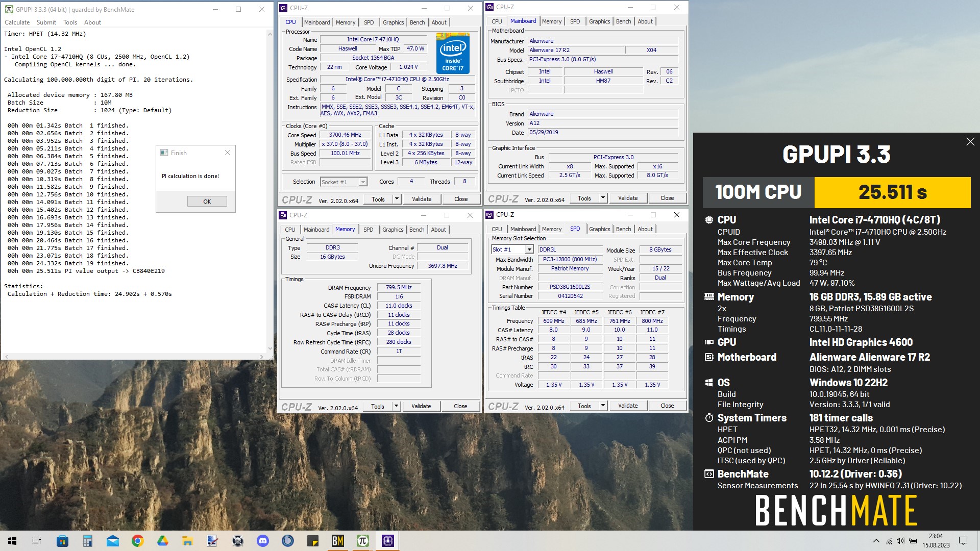The width and height of the screenshot is (980, 551).
Task: Switch to Memory tab in CPU-Z CPU window
Action: (x=346, y=22)
